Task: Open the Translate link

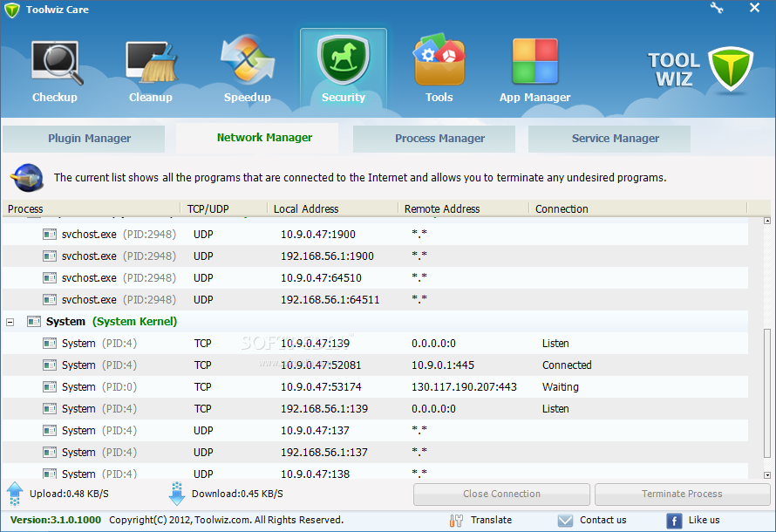Action: [x=491, y=520]
